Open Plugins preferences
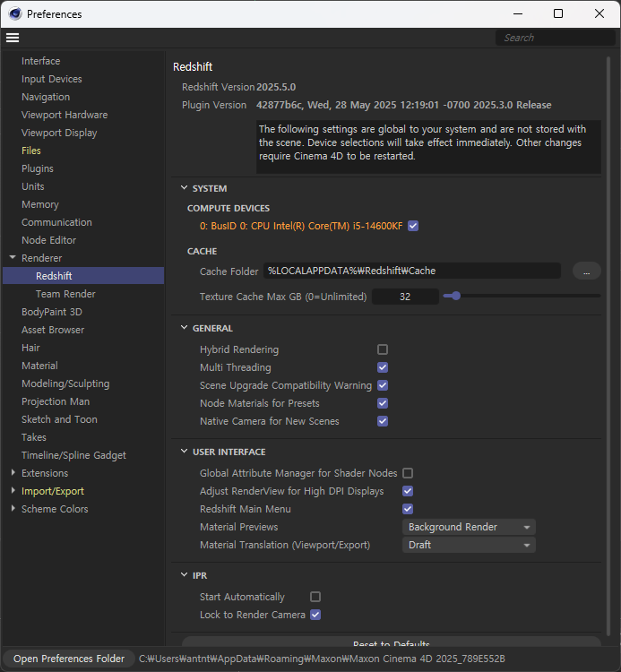The width and height of the screenshot is (621, 672). pyautogui.click(x=38, y=168)
